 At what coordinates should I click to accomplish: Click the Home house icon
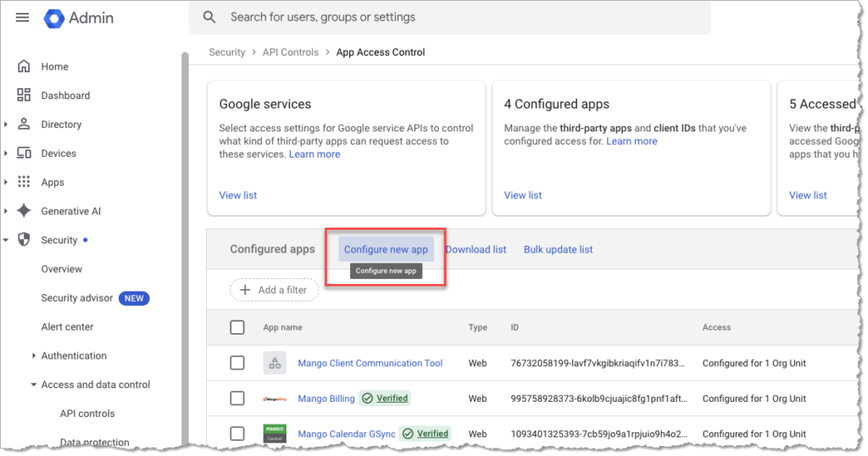tap(24, 66)
